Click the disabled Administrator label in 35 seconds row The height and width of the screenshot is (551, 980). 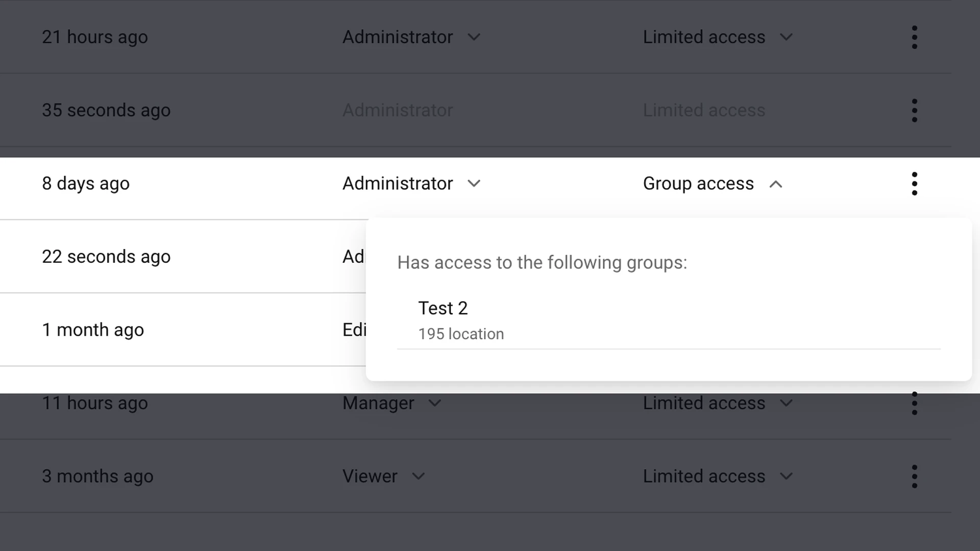398,110
